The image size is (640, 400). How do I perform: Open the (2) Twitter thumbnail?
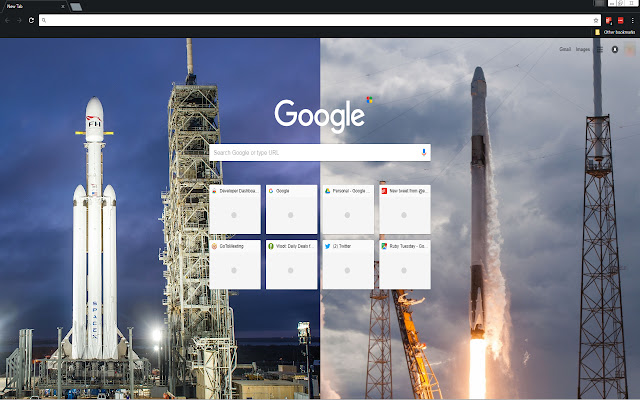click(348, 264)
